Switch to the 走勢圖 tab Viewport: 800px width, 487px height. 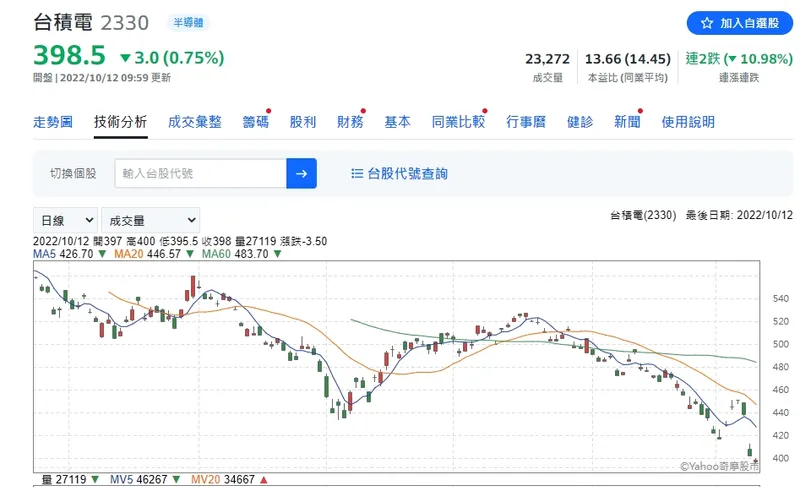click(53, 122)
